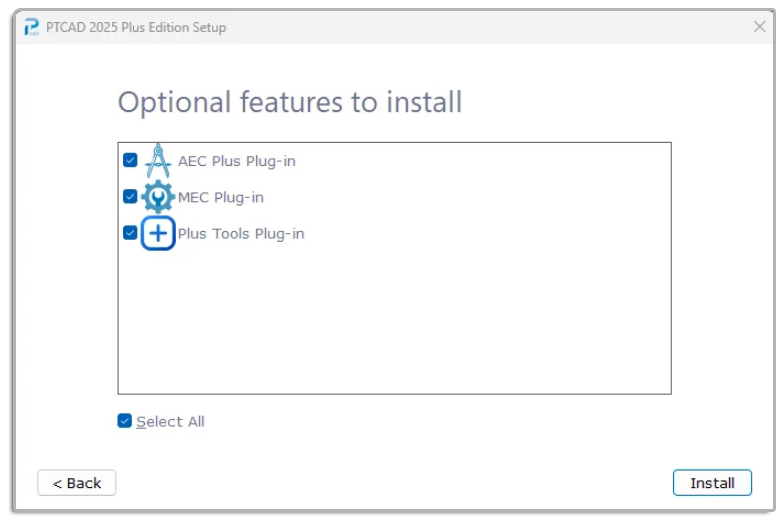Toggle the Select All checkbox
The height and width of the screenshot is (527, 784).
tap(124, 421)
